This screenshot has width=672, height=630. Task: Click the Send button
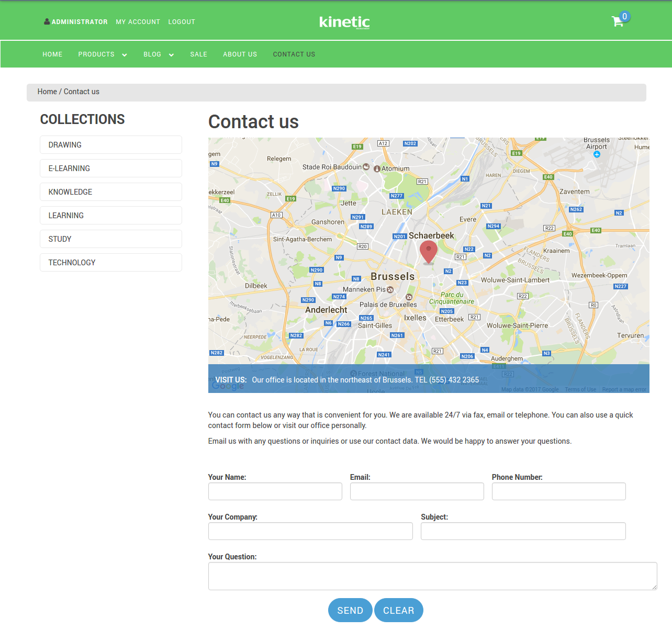tap(350, 610)
